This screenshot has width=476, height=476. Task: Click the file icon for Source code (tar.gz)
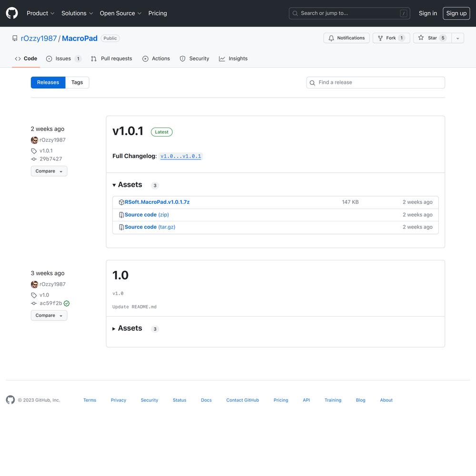[x=121, y=227]
